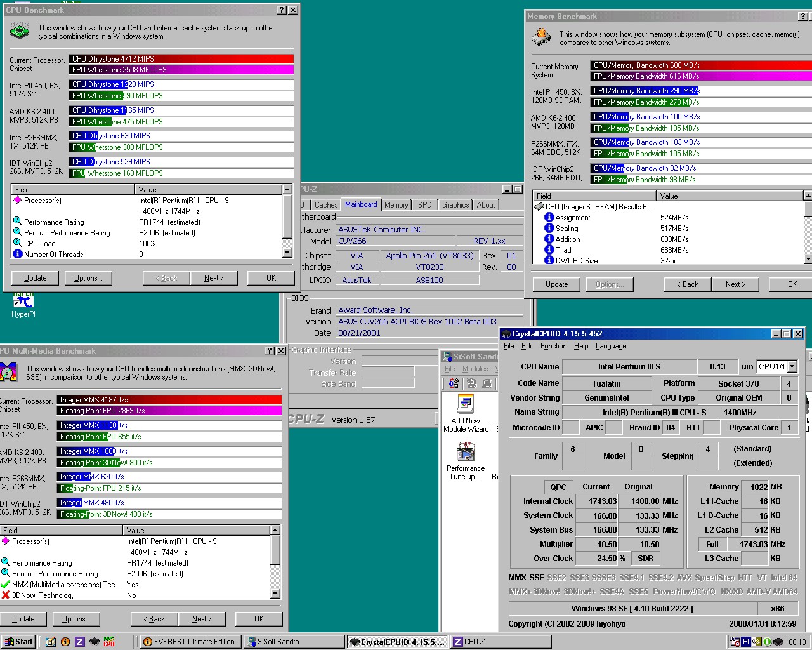Open the HyperPI desktop shortcut
Viewport: 812px width, 650px height.
(23, 303)
